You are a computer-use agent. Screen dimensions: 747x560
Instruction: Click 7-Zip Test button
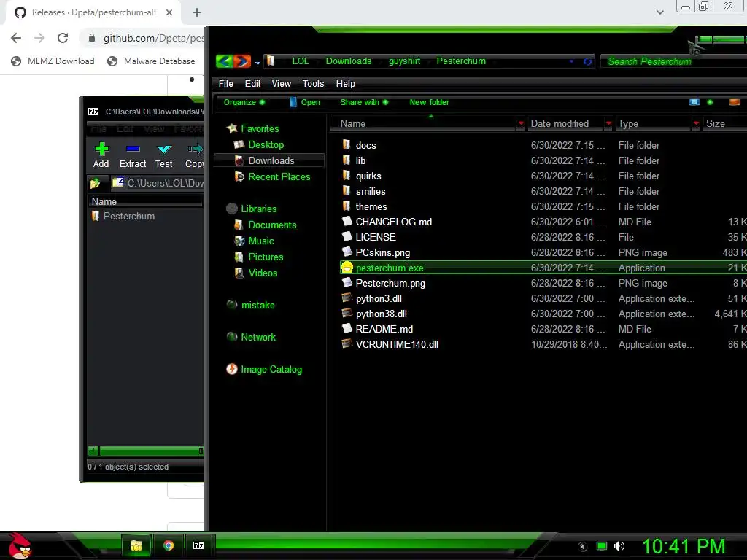tap(164, 155)
